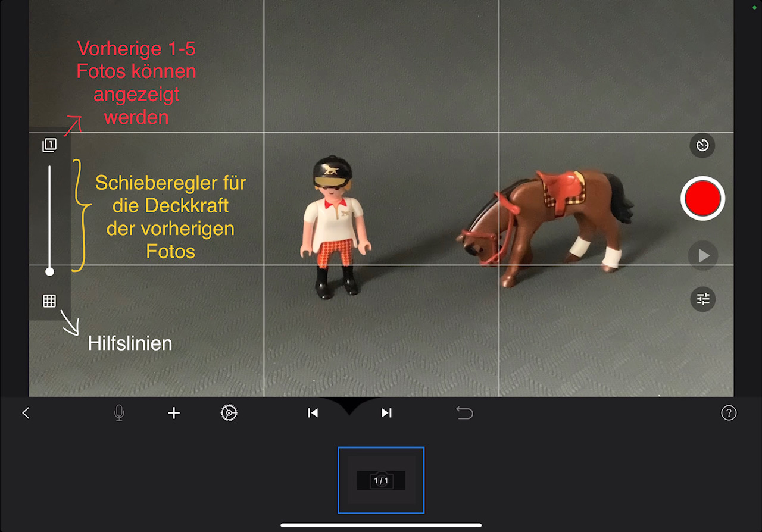
Task: Open help question mark icon
Action: 729,414
